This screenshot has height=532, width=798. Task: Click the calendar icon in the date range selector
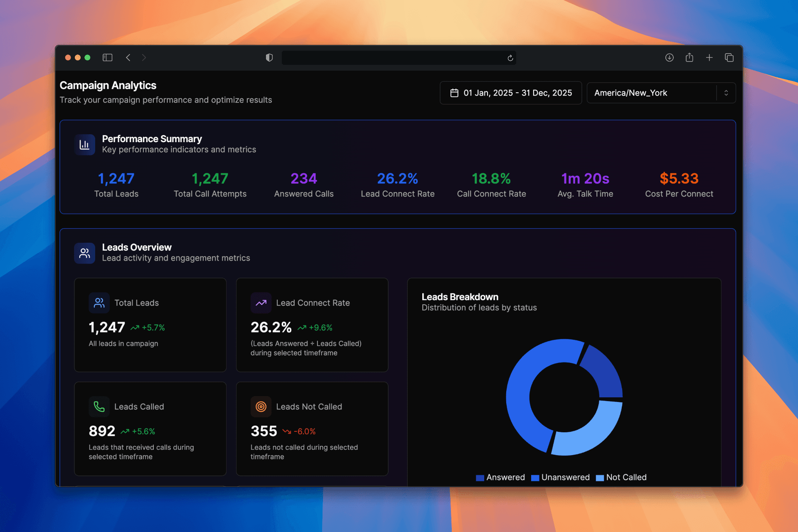click(455, 93)
